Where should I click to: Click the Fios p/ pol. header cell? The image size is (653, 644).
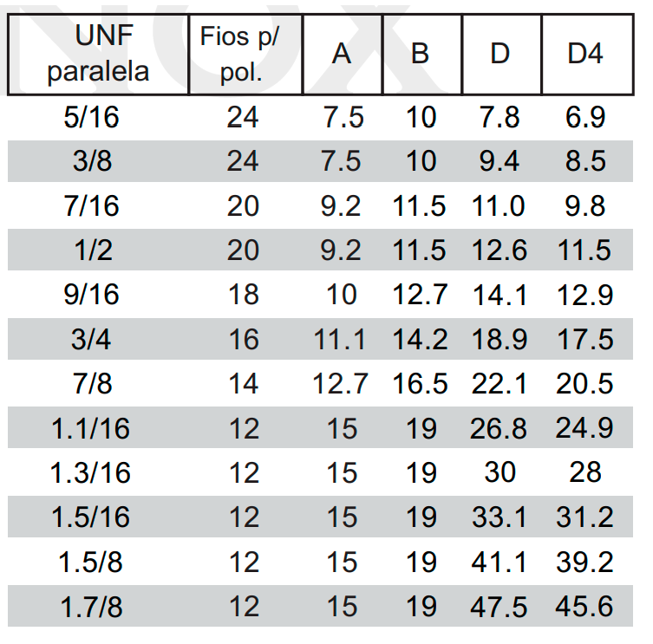pyautogui.click(x=245, y=54)
